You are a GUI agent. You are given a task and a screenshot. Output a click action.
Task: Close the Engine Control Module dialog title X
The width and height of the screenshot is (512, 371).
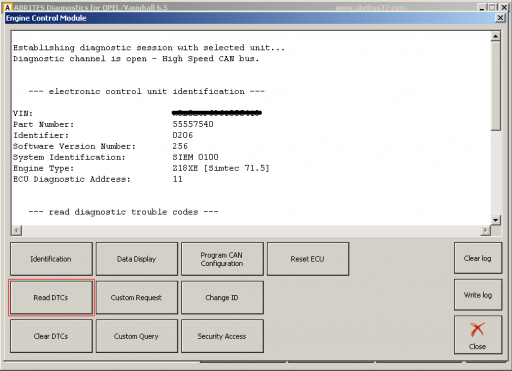click(500, 18)
